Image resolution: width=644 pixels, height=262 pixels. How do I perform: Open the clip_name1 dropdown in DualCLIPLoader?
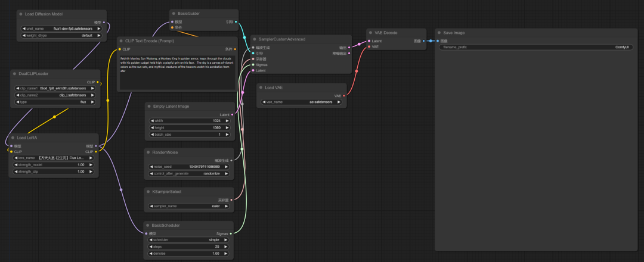tap(55, 88)
